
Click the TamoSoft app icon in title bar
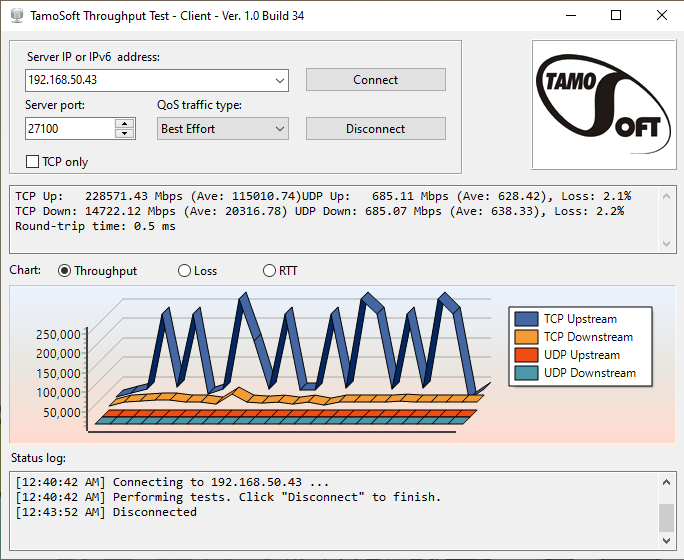click(x=15, y=15)
